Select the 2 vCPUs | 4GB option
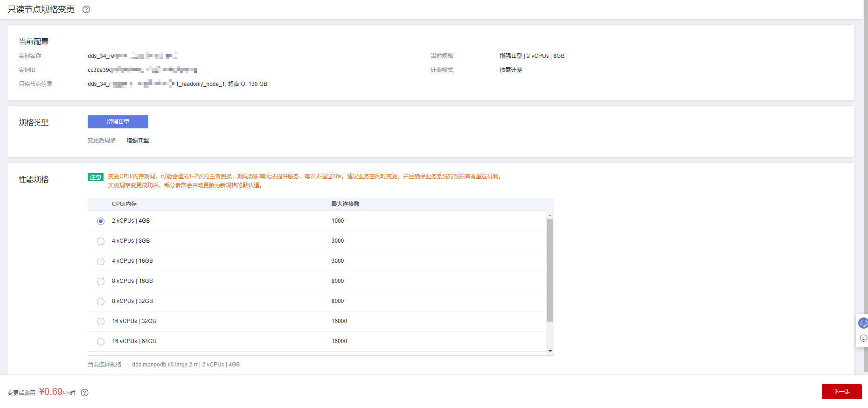Screen dimensions: 868x408 (101, 221)
